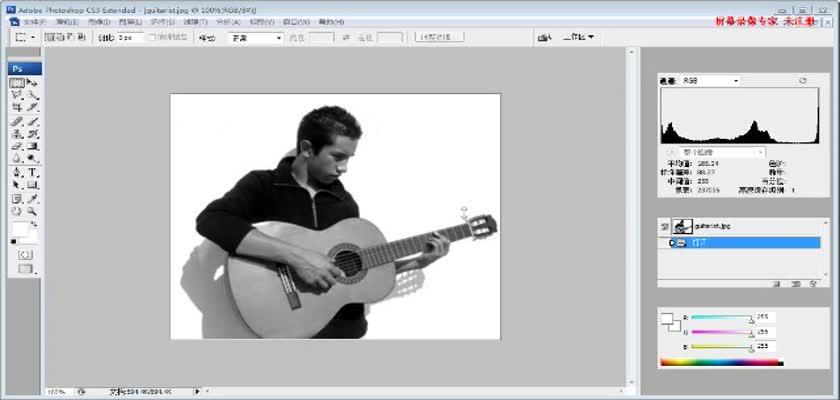Select the Type tool
The height and width of the screenshot is (400, 840).
point(32,172)
